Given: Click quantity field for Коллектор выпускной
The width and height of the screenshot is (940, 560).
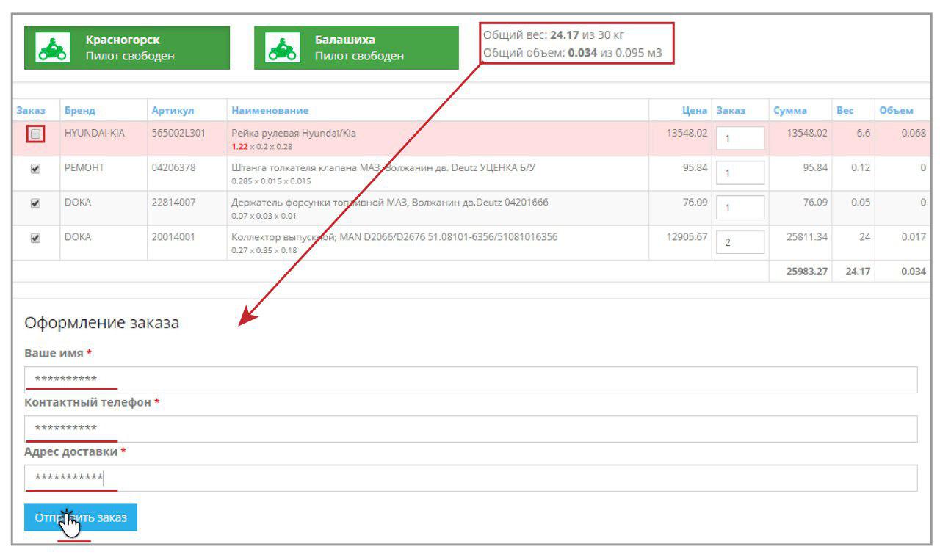Looking at the screenshot, I should 740,241.
